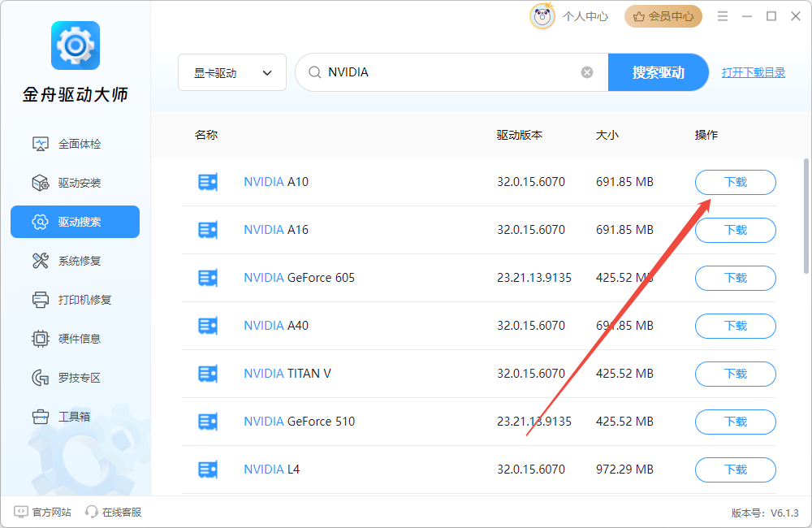Click the card icon beside GeForce 605
812x528 pixels.
[208, 279]
